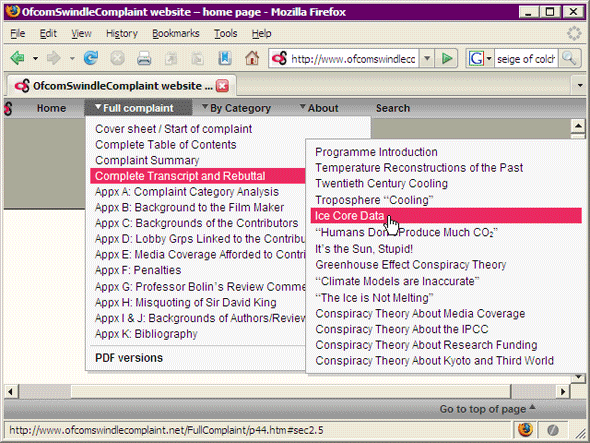The height and width of the screenshot is (443, 590).
Task: Open the Back history dropdown arrow
Action: click(x=35, y=58)
